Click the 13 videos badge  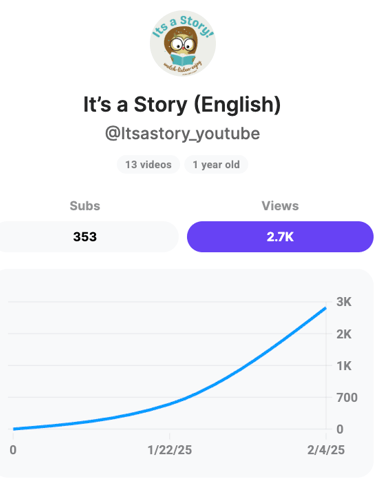[x=148, y=164]
